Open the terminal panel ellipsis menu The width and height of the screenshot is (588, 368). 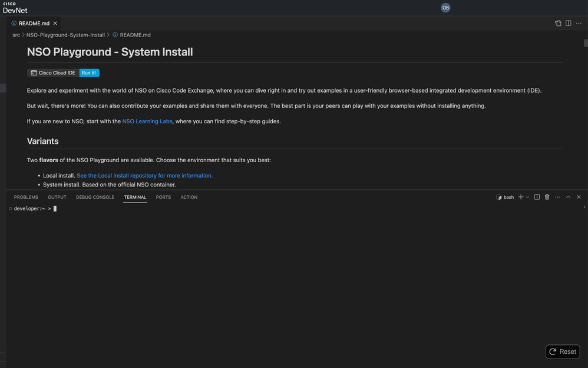tap(557, 197)
